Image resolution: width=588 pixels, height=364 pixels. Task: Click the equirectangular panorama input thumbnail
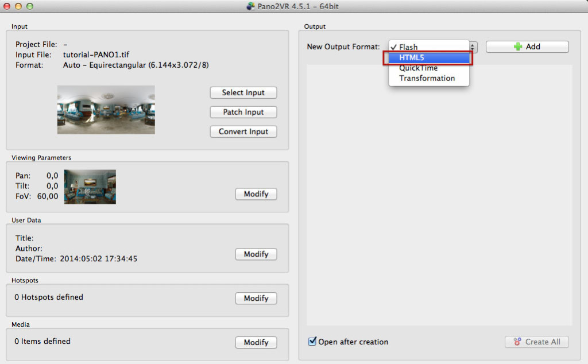[106, 110]
